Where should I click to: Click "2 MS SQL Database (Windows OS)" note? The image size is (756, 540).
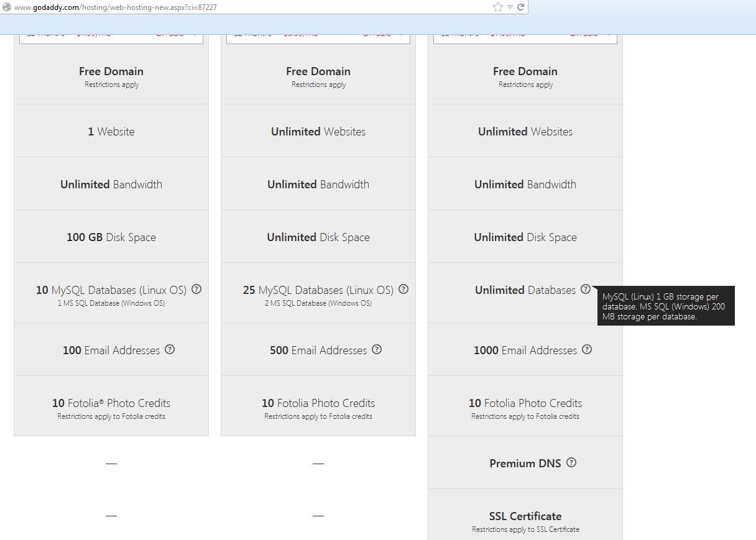pos(318,303)
